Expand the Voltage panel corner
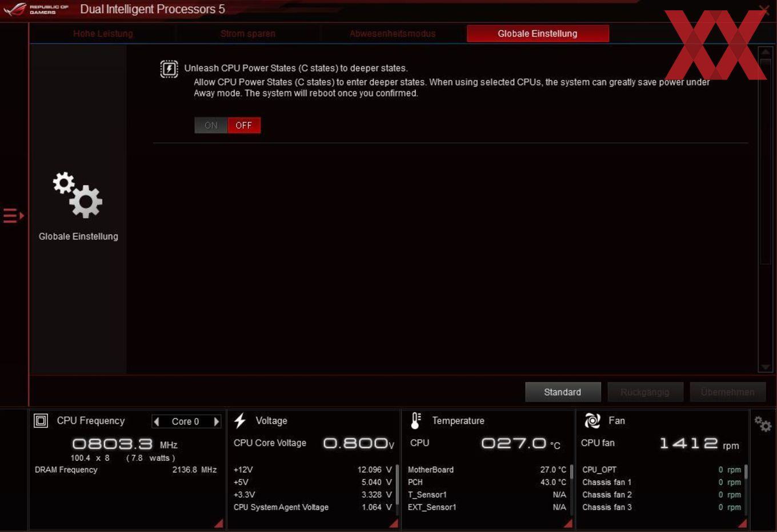This screenshot has width=777, height=532. [394, 523]
